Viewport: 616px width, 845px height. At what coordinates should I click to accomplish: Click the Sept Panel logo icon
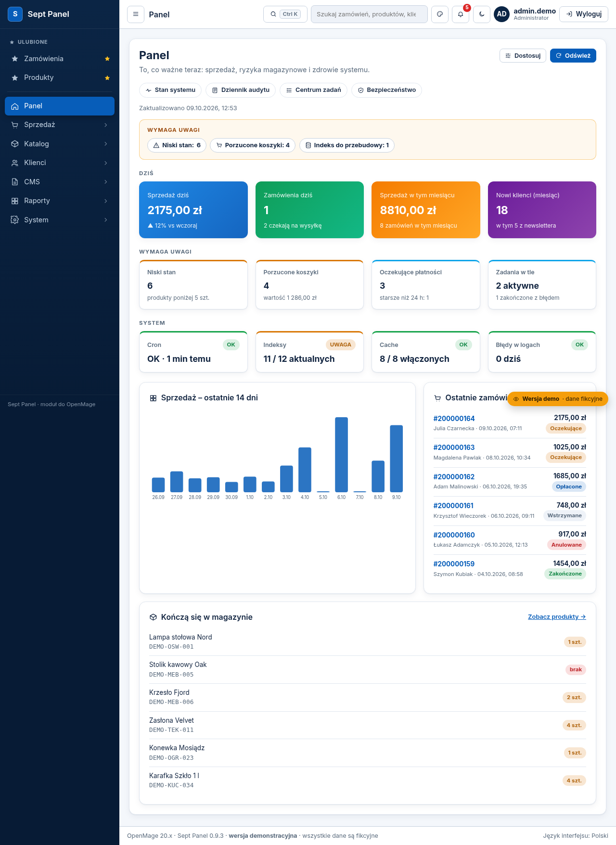point(15,14)
